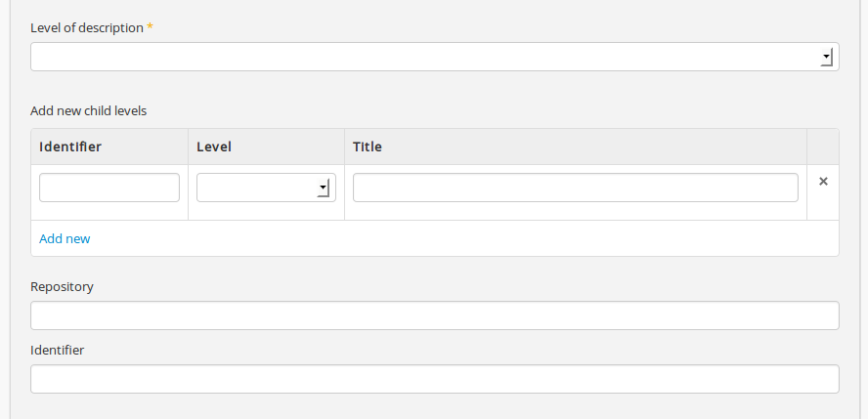Click into the Repository text field
The image size is (868, 419).
434,315
